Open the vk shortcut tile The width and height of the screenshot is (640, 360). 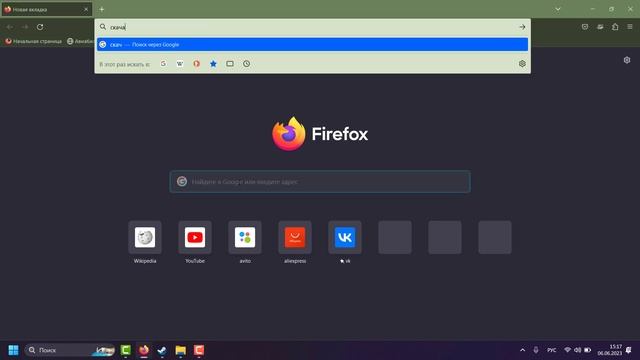[x=345, y=238]
